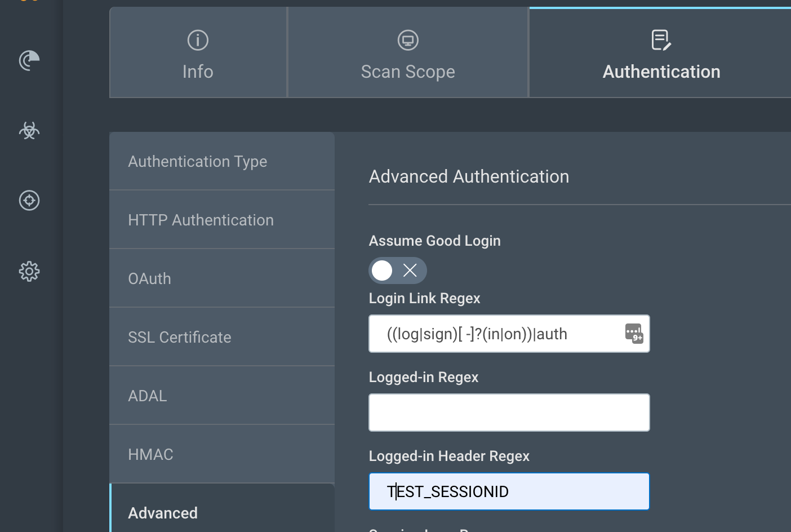Screen dimensions: 791x532
Task: Select HMAC in the side menu
Action: click(221, 455)
